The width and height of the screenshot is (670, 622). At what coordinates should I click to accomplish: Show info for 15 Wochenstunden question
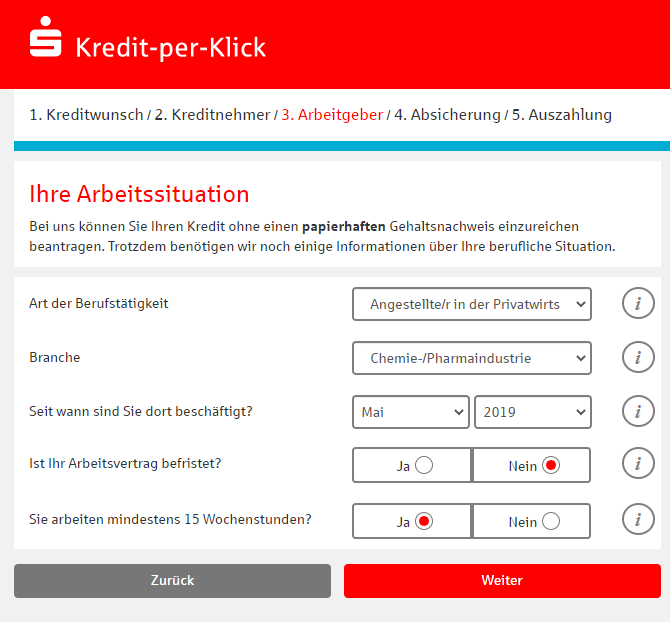(637, 520)
